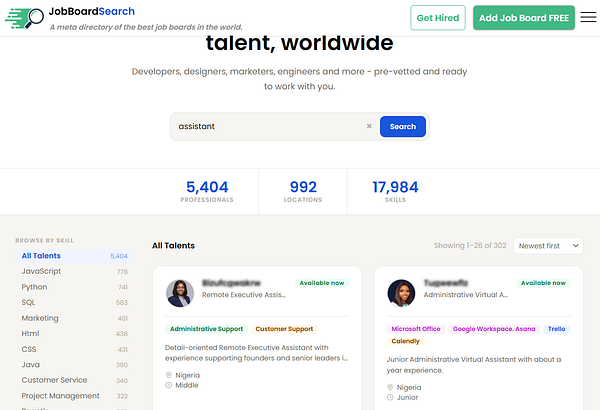
Task: Click the blue Search button
Action: tap(403, 126)
